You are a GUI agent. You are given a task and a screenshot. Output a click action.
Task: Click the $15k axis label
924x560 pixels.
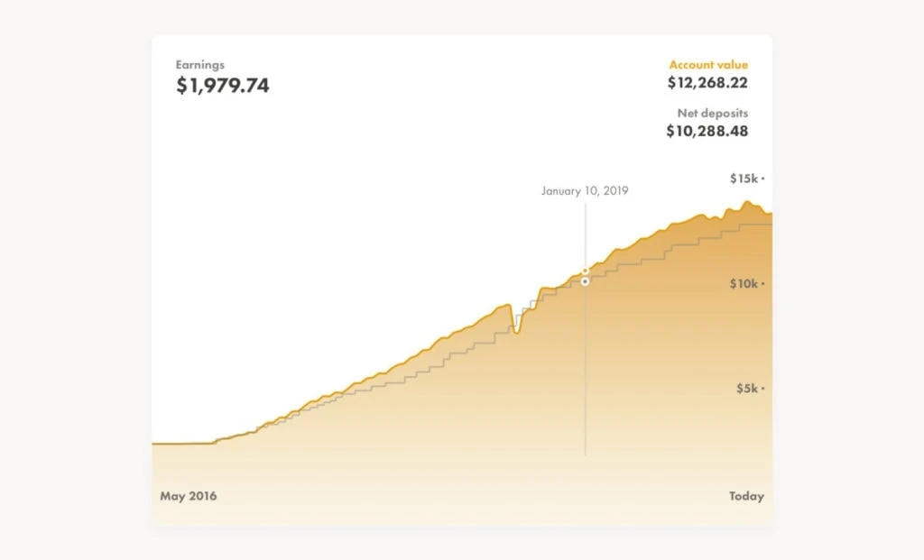pos(744,179)
